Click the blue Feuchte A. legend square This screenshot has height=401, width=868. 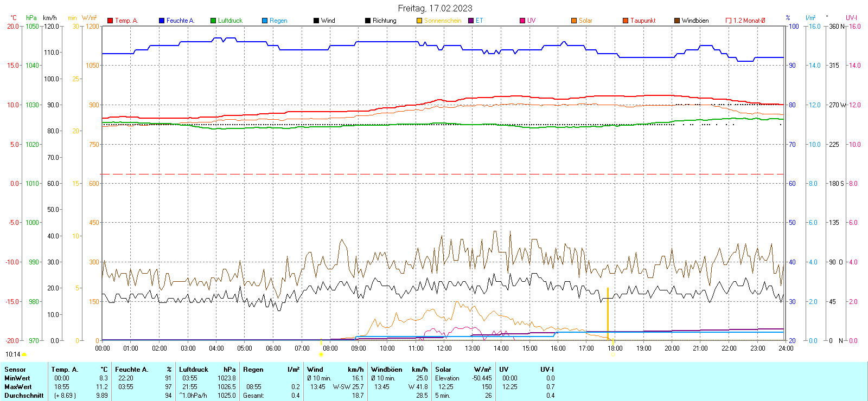coord(162,21)
